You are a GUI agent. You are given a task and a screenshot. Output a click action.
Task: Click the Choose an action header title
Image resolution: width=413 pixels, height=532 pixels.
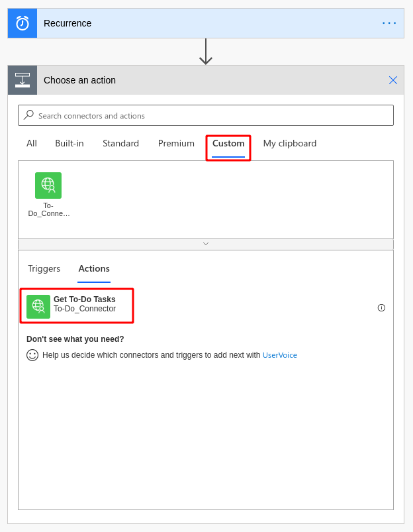(79, 80)
